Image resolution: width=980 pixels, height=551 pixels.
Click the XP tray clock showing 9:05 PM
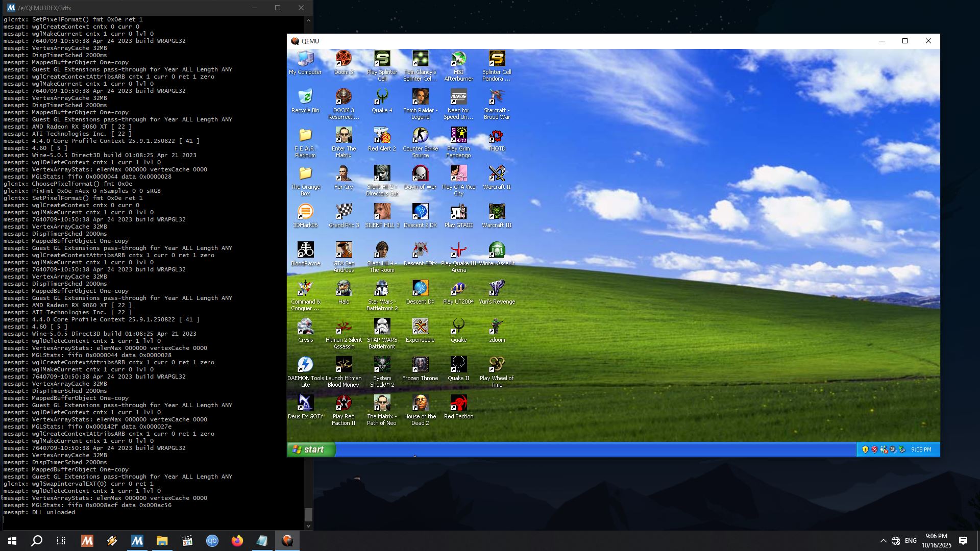[x=921, y=449]
